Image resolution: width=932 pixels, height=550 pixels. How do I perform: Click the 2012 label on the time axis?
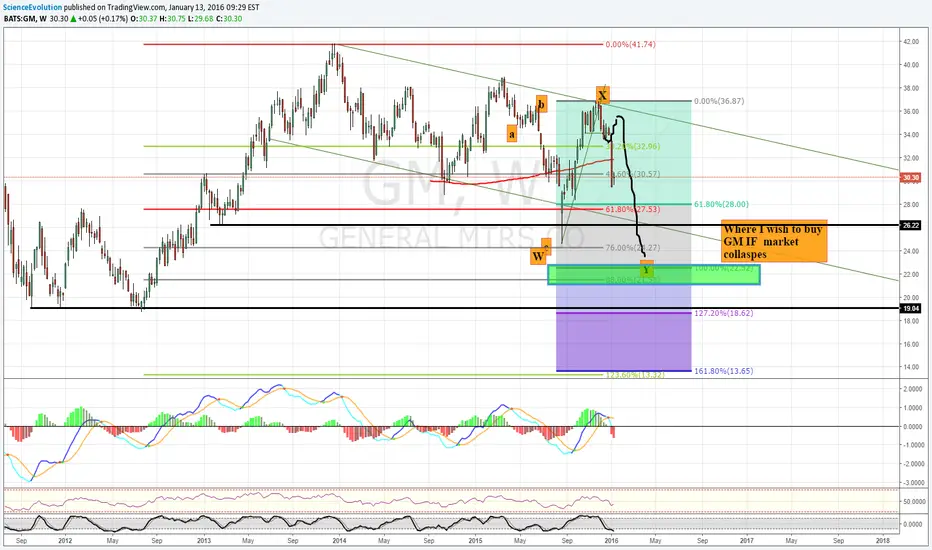pyautogui.click(x=65, y=540)
